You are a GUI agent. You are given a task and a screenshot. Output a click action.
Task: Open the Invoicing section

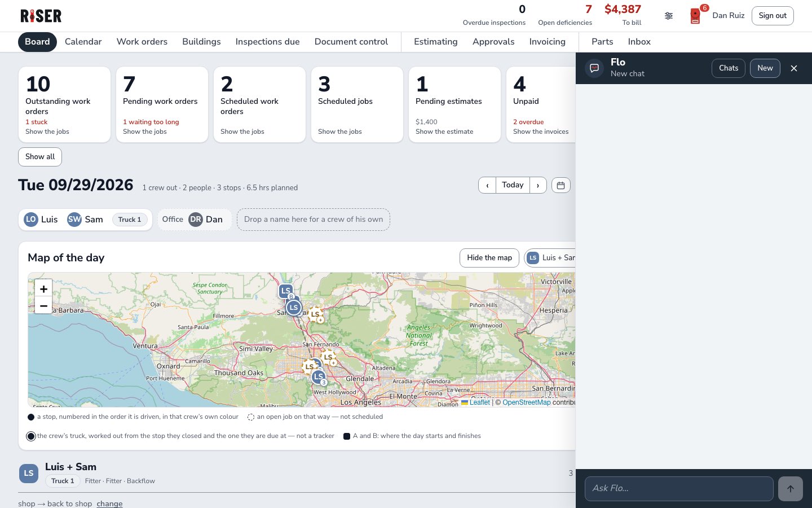coord(548,42)
